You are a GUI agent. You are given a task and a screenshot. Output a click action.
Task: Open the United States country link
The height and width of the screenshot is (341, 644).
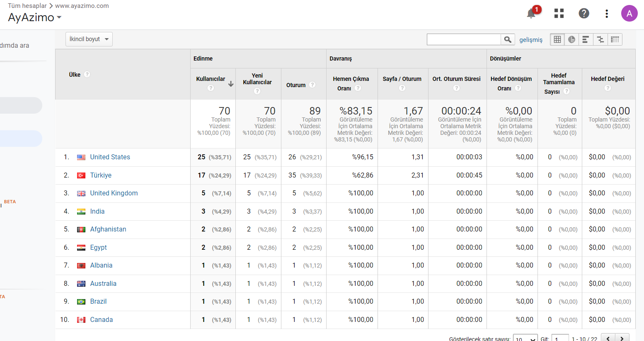(x=110, y=157)
